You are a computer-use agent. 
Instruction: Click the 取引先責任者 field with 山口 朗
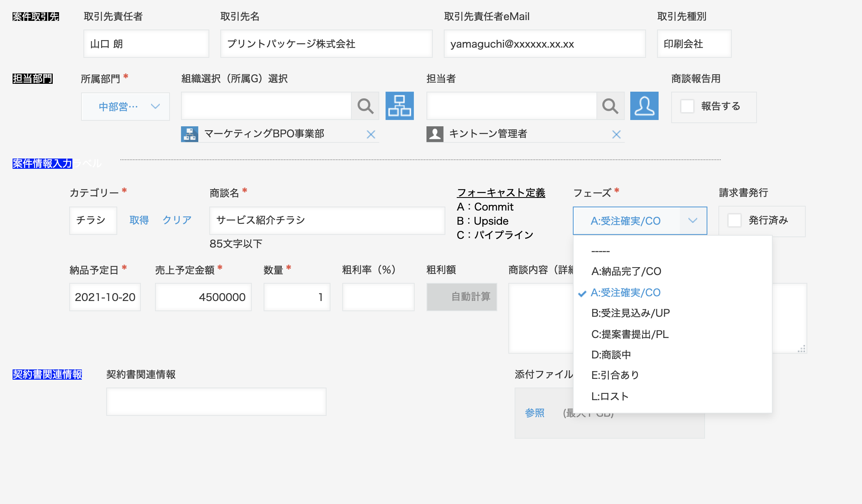[x=146, y=44]
